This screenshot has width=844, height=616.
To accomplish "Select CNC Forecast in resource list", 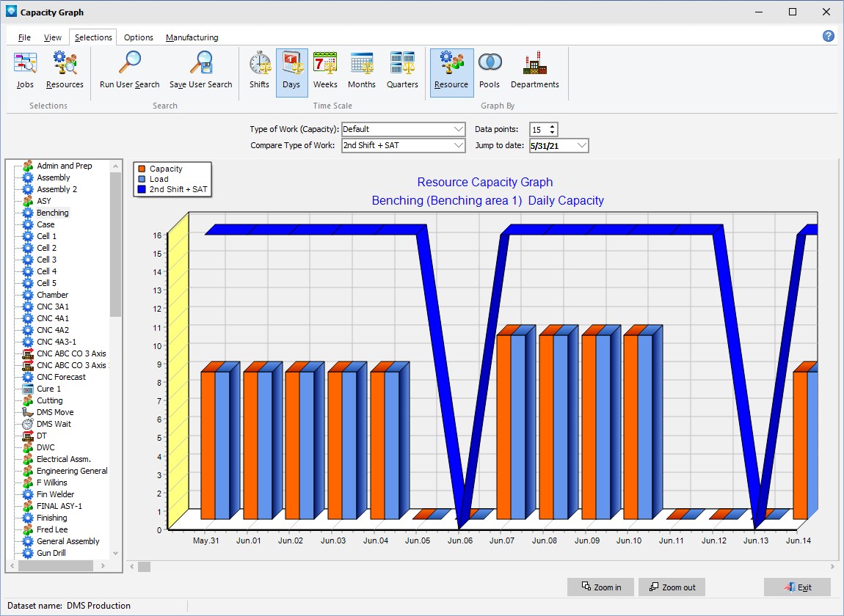I will click(x=61, y=377).
